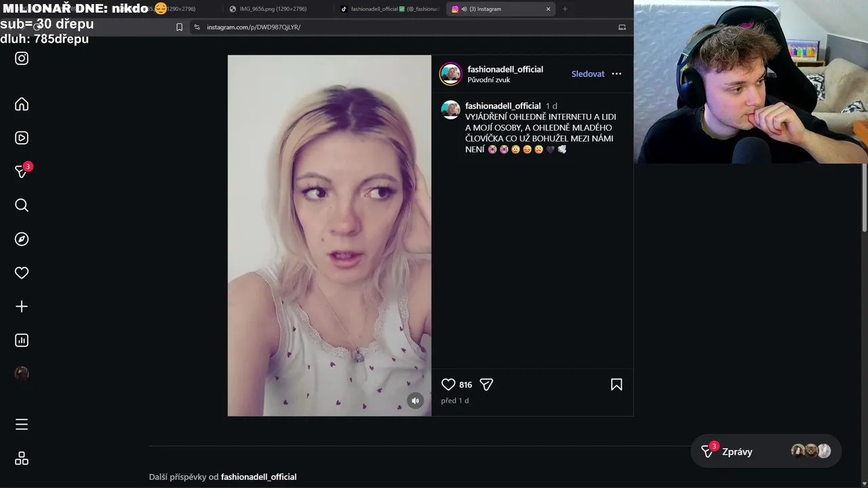The height and width of the screenshot is (488, 868).
Task: Click the bookmark icon beside the address bar
Action: pyautogui.click(x=179, y=27)
